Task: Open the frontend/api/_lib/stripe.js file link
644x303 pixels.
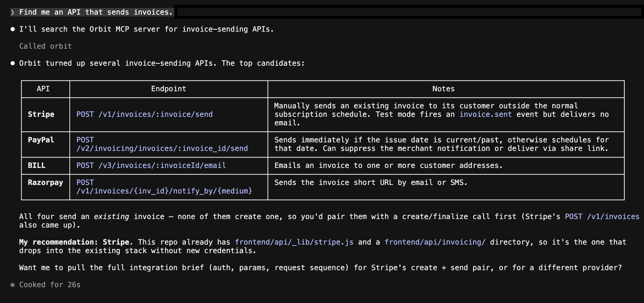Action: (x=294, y=242)
